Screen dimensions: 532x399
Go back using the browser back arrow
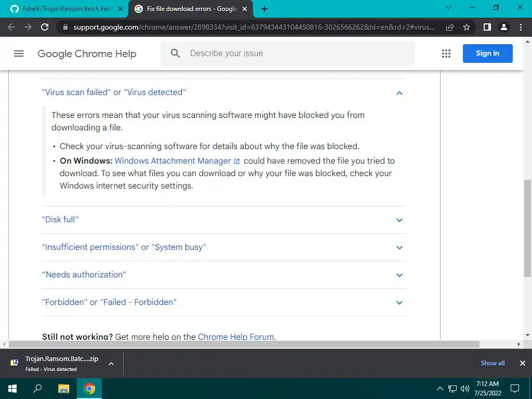click(x=11, y=27)
